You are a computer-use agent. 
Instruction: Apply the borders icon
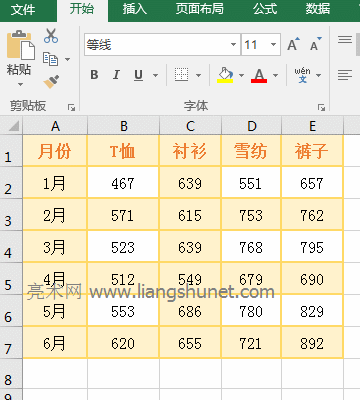(x=181, y=75)
